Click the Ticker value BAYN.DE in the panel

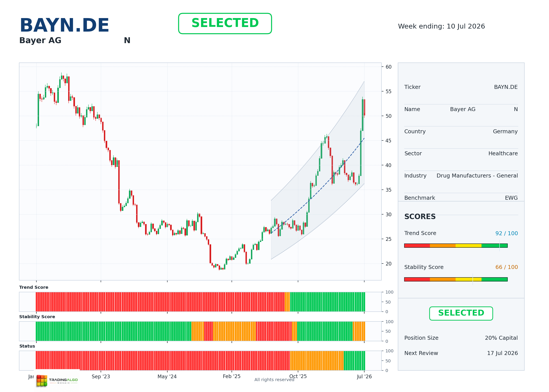[506, 87]
